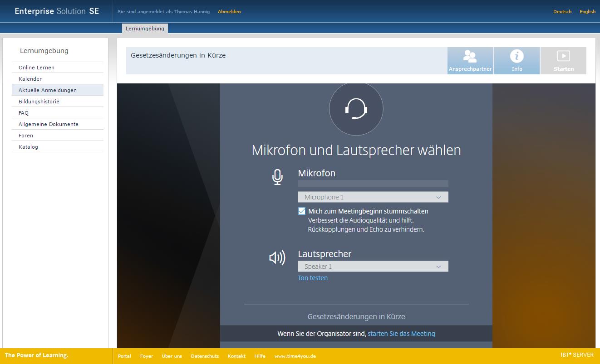Open the Foyer footer link

[x=147, y=356]
